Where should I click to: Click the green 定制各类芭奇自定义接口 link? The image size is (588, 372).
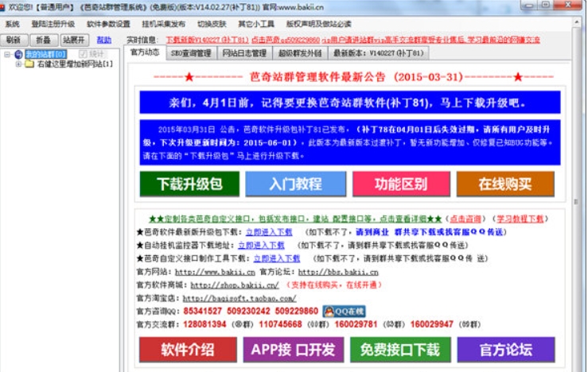(295, 219)
